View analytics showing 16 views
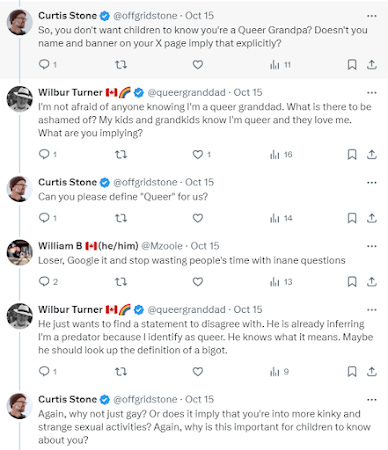This screenshot has width=388, height=450. [x=281, y=154]
